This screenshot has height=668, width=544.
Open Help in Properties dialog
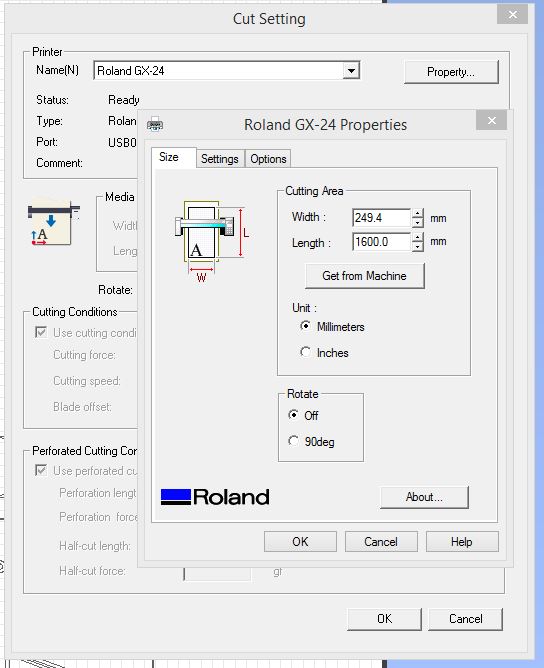462,541
